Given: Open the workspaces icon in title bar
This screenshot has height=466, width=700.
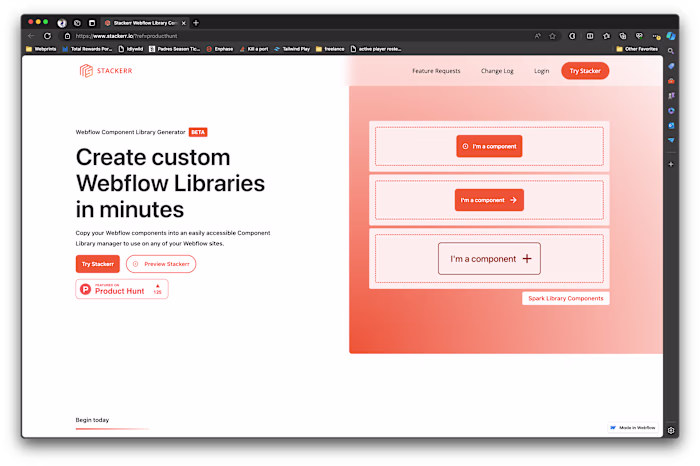Looking at the screenshot, I should tap(77, 23).
